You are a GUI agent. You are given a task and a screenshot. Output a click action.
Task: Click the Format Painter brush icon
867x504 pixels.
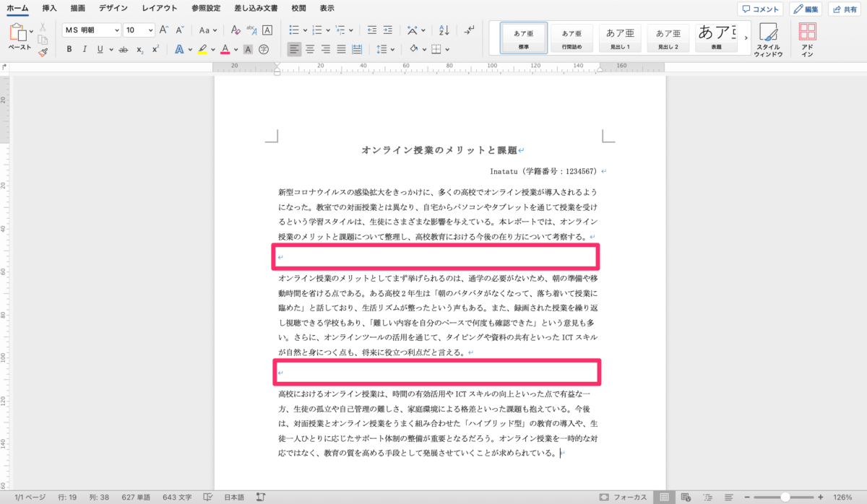click(x=43, y=52)
